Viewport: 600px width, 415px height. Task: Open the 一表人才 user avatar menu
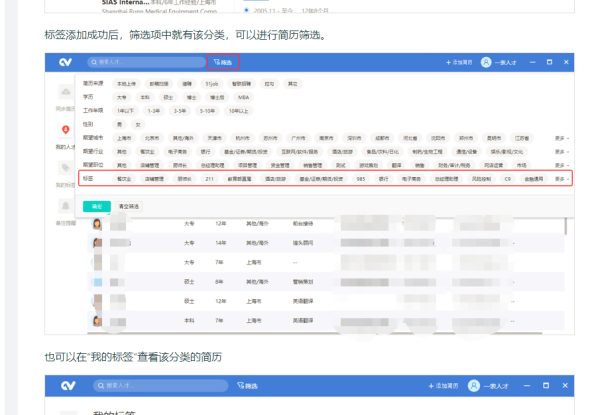(x=487, y=62)
